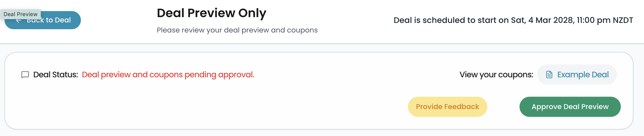This screenshot has width=644, height=136.
Task: Click the word 'coupons' in the page subtitle
Action: pos(302,30)
